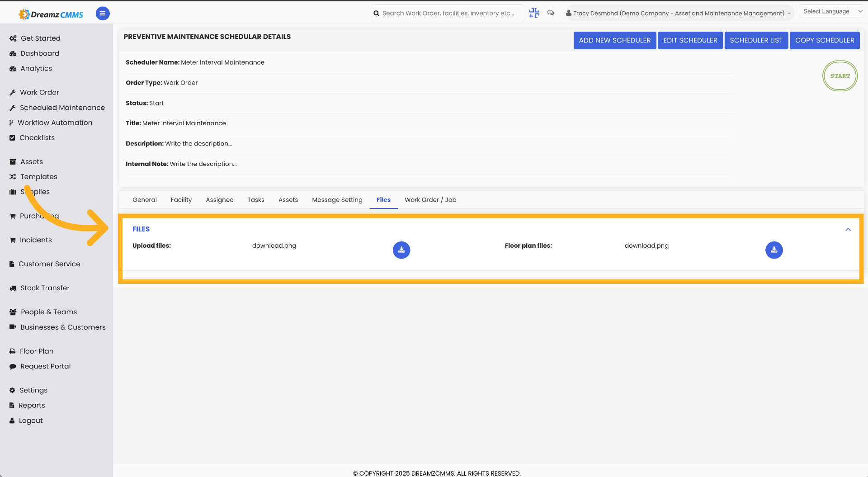Switch to the General tab
This screenshot has width=868, height=477.
tap(145, 200)
